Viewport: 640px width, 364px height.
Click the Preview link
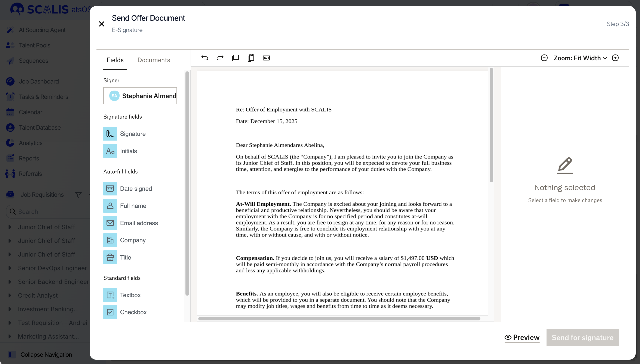[522, 338]
